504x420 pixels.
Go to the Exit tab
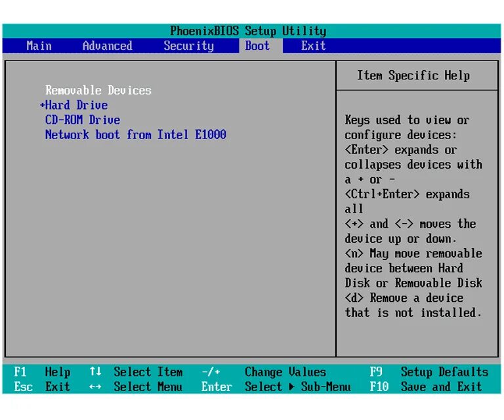[314, 46]
